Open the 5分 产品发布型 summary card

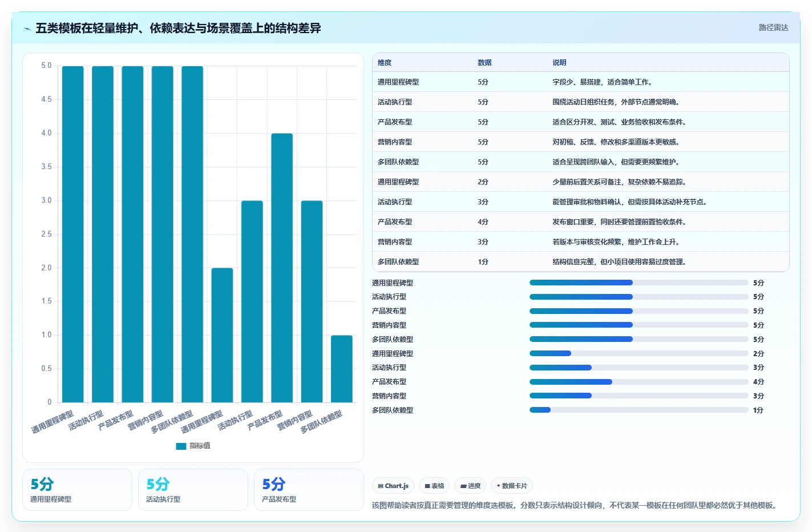coord(309,490)
